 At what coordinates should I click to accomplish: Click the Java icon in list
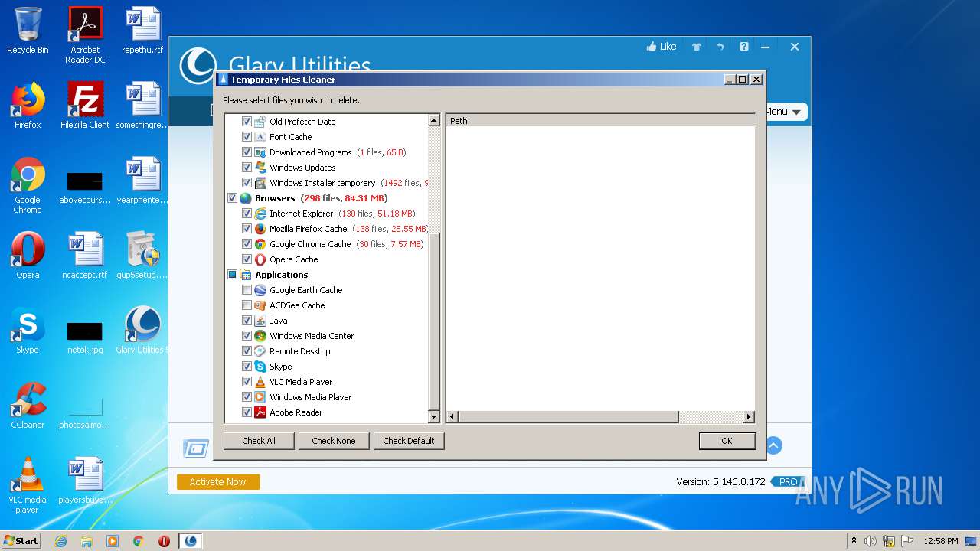(x=260, y=321)
